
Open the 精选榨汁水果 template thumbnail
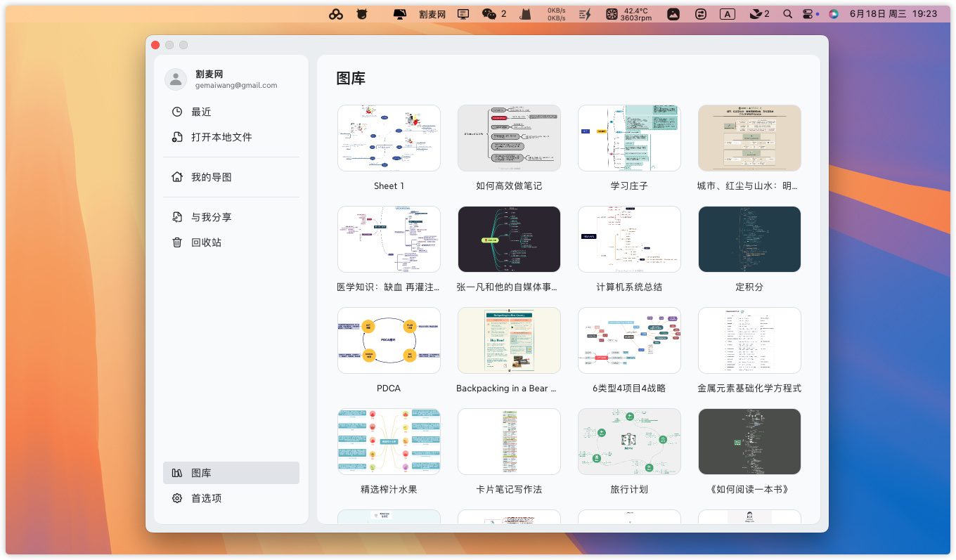click(389, 441)
